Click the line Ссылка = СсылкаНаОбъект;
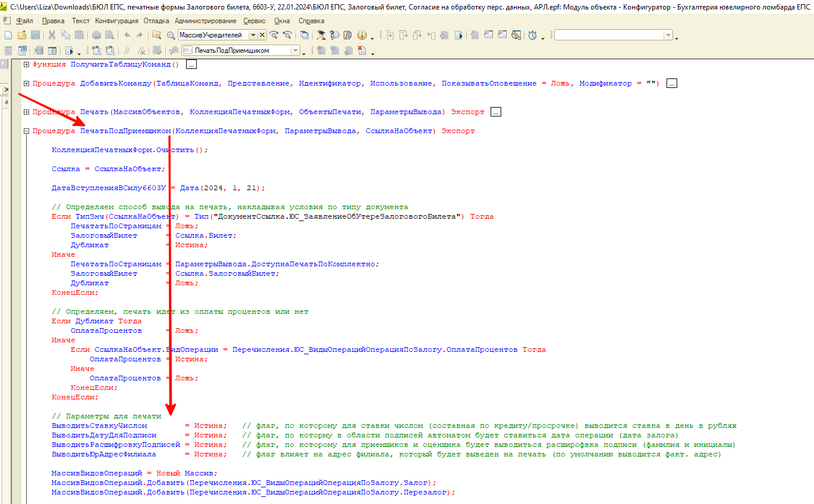Image resolution: width=814 pixels, height=504 pixels. tap(109, 169)
